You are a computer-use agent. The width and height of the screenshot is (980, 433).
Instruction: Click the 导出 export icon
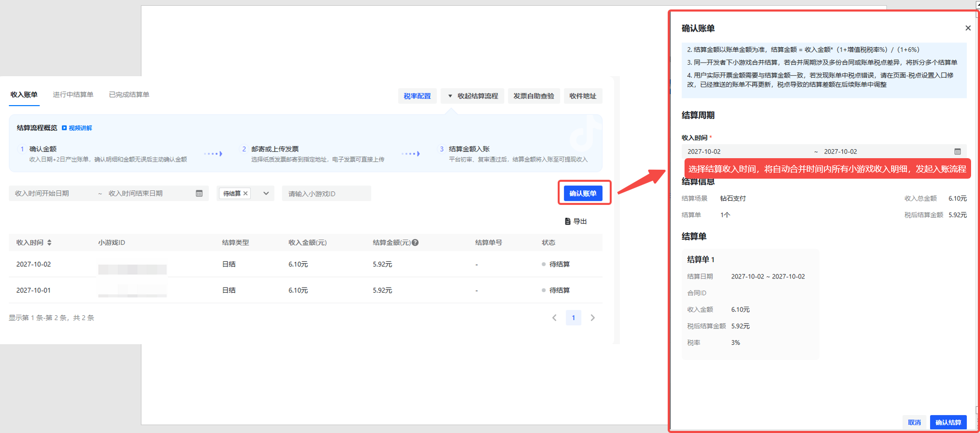pyautogui.click(x=568, y=221)
